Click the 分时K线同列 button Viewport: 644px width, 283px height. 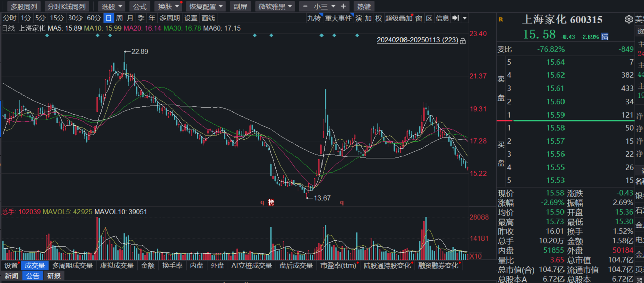click(x=66, y=6)
